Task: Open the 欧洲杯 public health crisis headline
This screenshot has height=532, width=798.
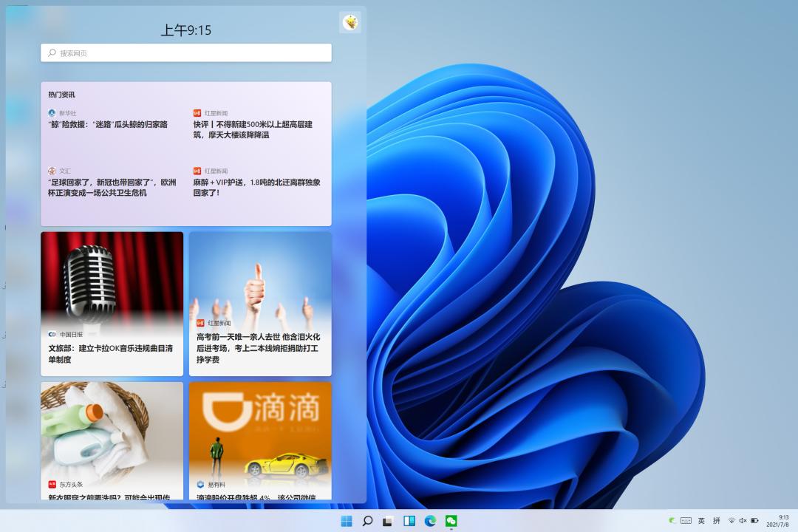Action: [x=112, y=188]
